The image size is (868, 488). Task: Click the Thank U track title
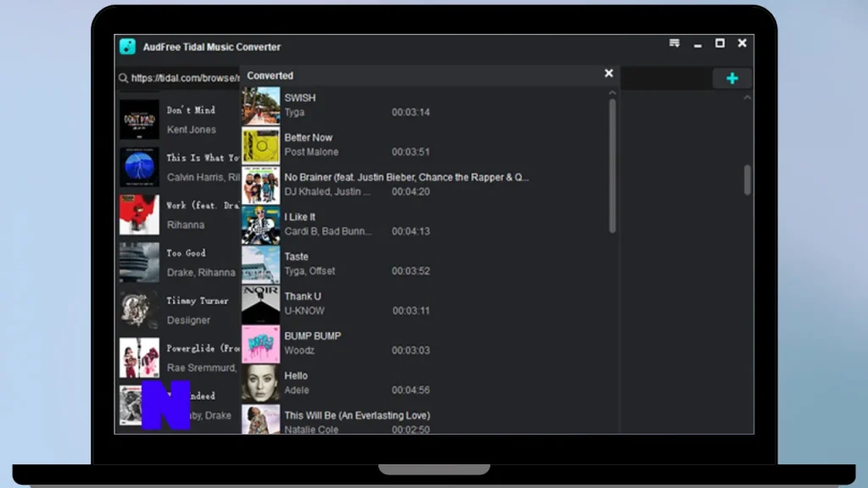pyautogui.click(x=303, y=297)
